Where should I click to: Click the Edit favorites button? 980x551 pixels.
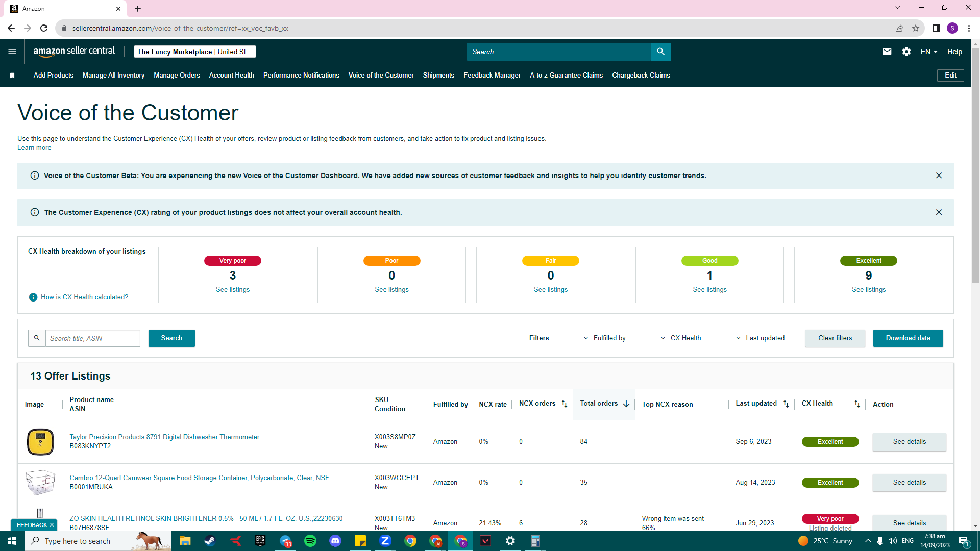point(950,76)
